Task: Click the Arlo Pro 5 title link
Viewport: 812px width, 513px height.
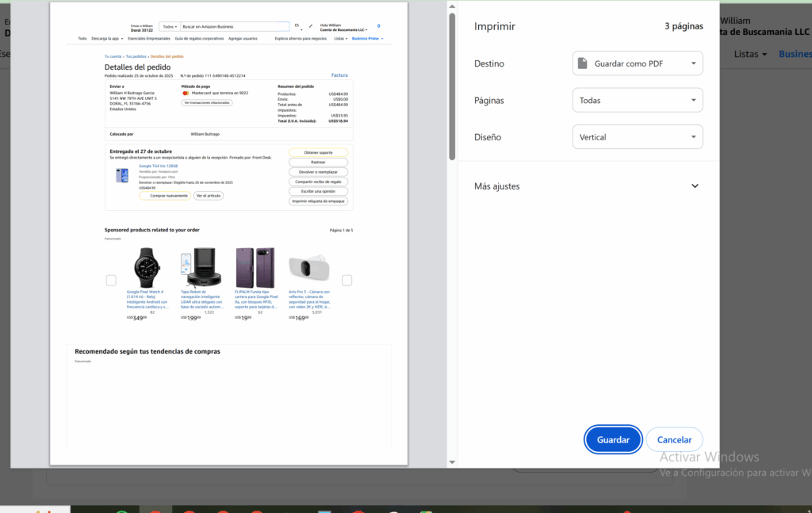Action: tap(309, 299)
